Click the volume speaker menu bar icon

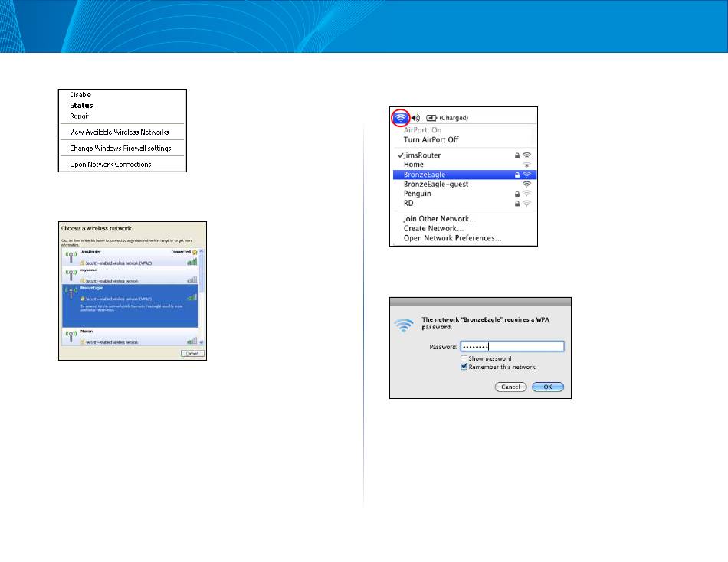pos(415,118)
